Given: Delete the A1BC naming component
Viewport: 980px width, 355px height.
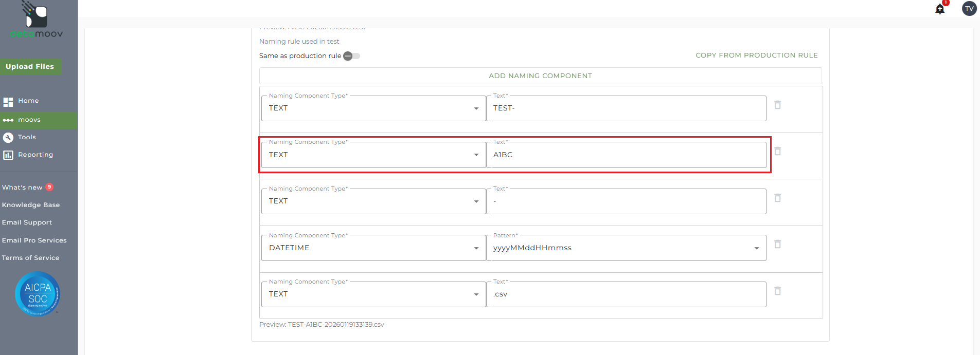Looking at the screenshot, I should (x=778, y=151).
